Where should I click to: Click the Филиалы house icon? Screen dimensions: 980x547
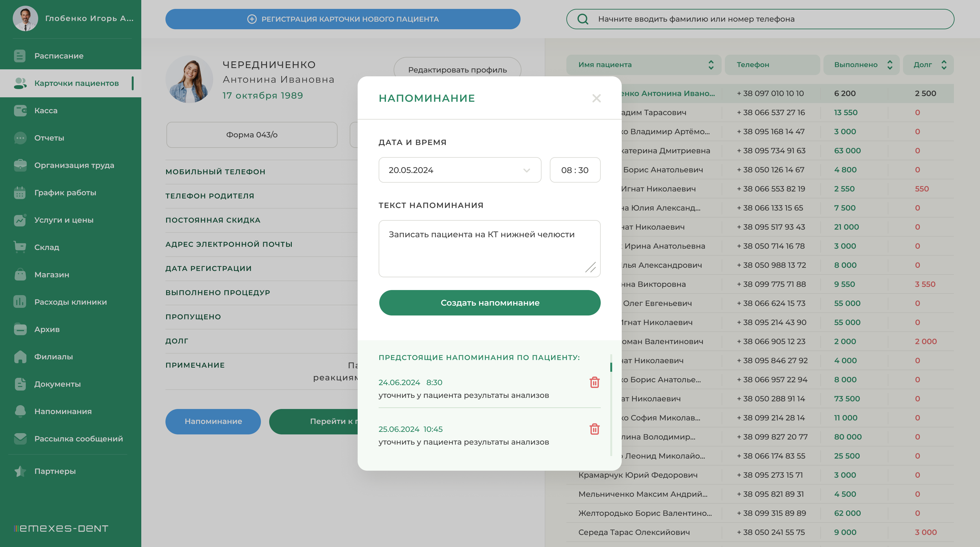tap(20, 357)
